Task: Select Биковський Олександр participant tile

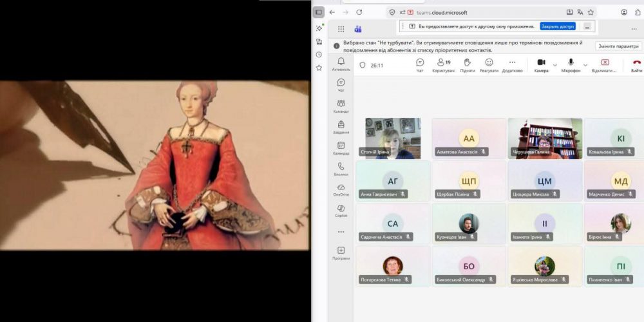Action: tap(469, 266)
